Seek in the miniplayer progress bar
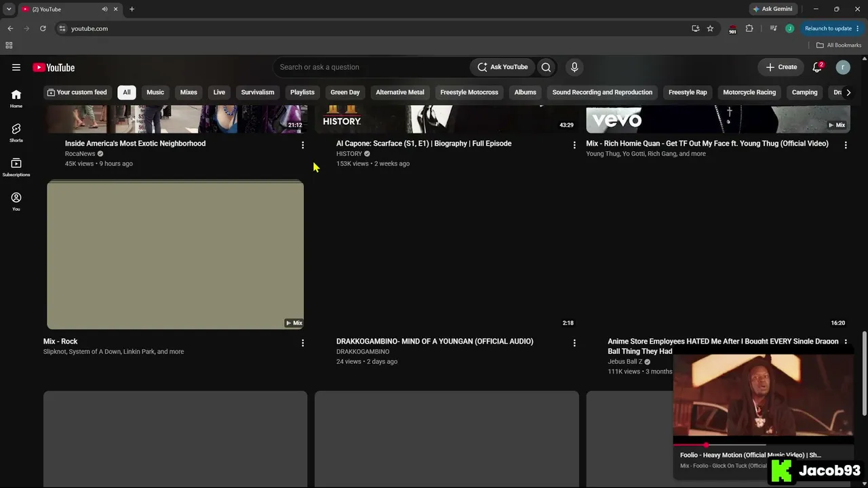 [x=764, y=445]
